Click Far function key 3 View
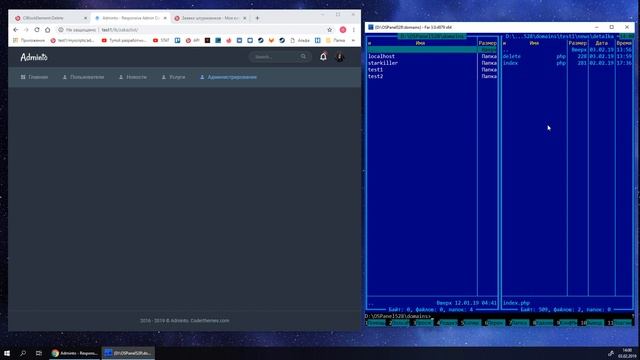Viewport: 640px width, 360px height. tap(423, 323)
